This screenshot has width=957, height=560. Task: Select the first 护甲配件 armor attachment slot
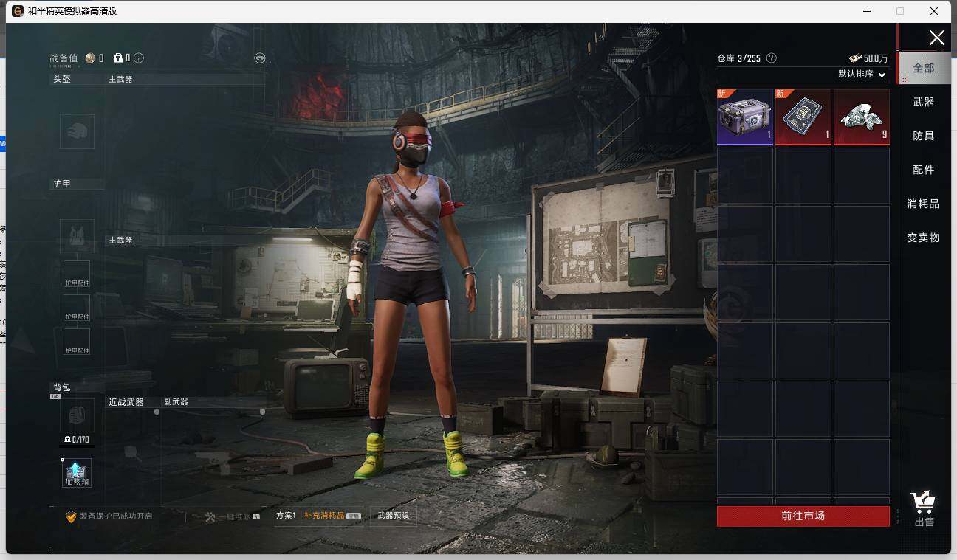[77, 274]
